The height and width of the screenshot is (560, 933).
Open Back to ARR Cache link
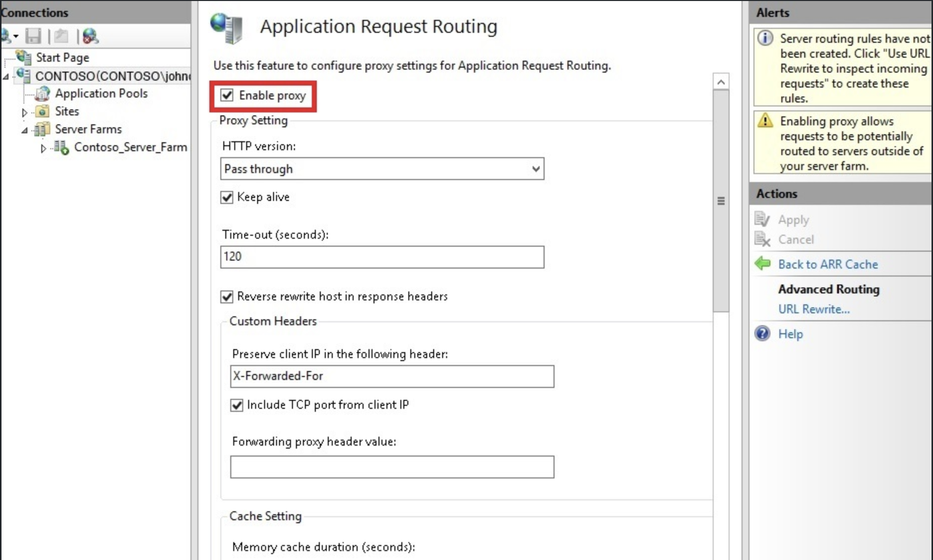pyautogui.click(x=828, y=264)
